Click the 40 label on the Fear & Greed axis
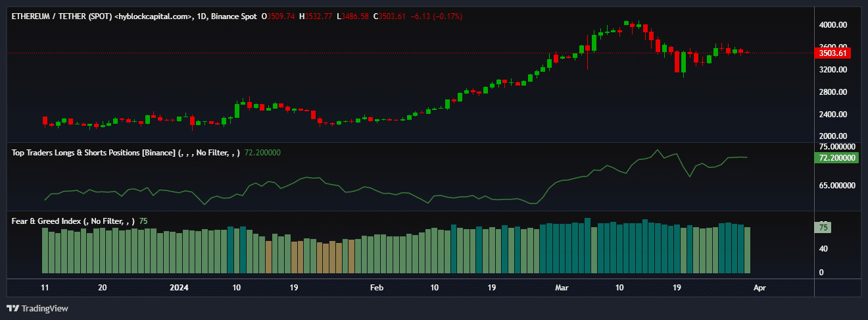 click(x=823, y=249)
